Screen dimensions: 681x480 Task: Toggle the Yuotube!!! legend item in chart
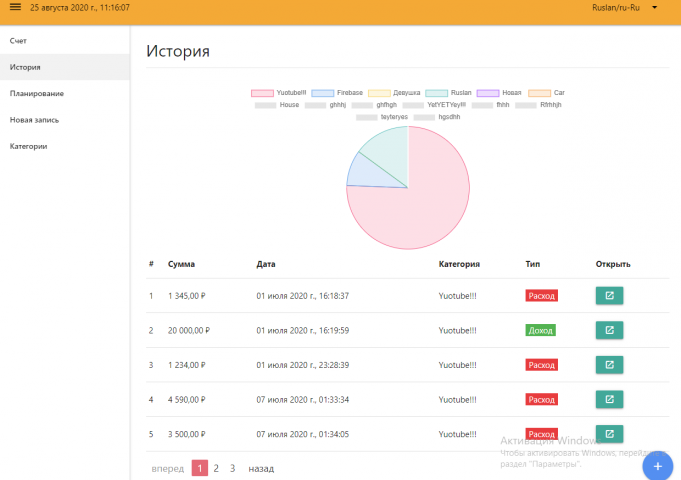tap(278, 93)
